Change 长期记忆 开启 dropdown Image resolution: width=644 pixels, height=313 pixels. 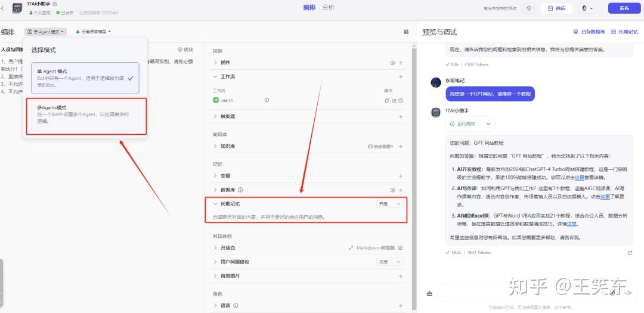click(x=390, y=204)
